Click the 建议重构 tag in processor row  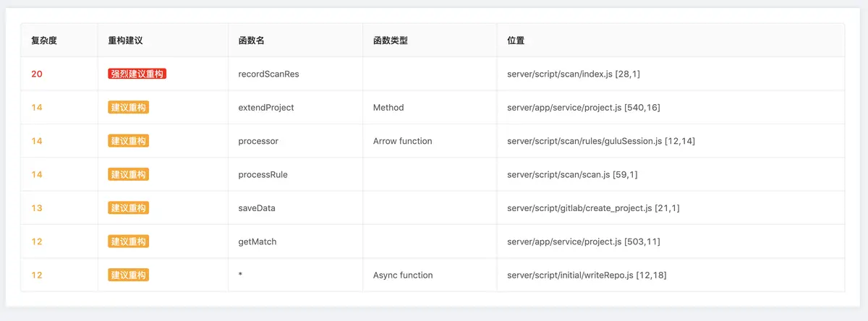tap(128, 141)
